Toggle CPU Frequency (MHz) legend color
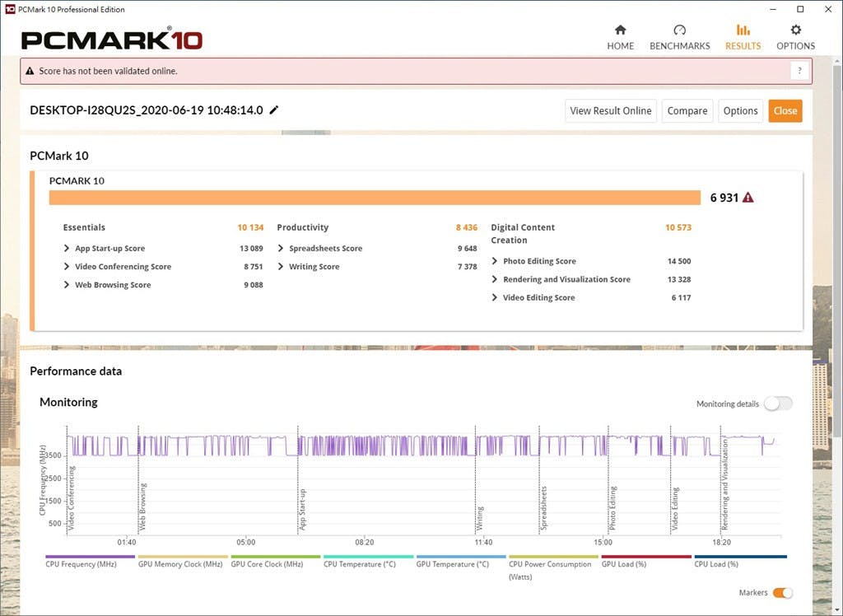The height and width of the screenshot is (616, 843). tap(91, 557)
